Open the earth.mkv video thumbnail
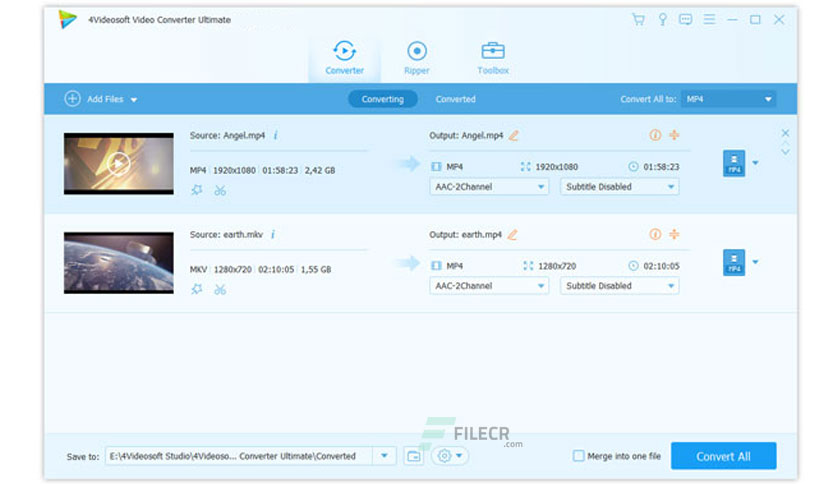The width and height of the screenshot is (836, 484). [x=118, y=262]
